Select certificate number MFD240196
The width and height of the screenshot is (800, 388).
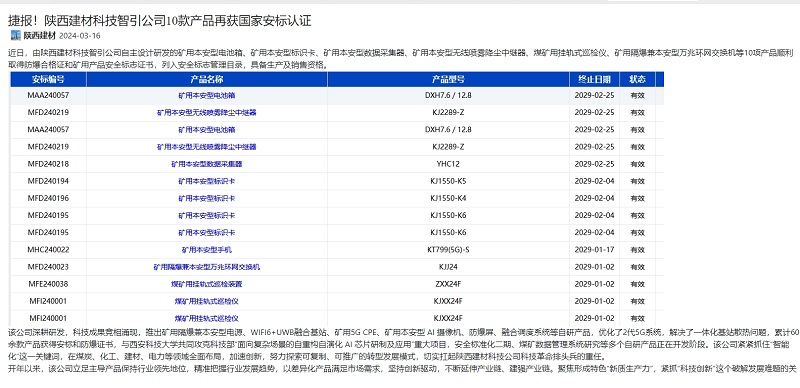48,198
